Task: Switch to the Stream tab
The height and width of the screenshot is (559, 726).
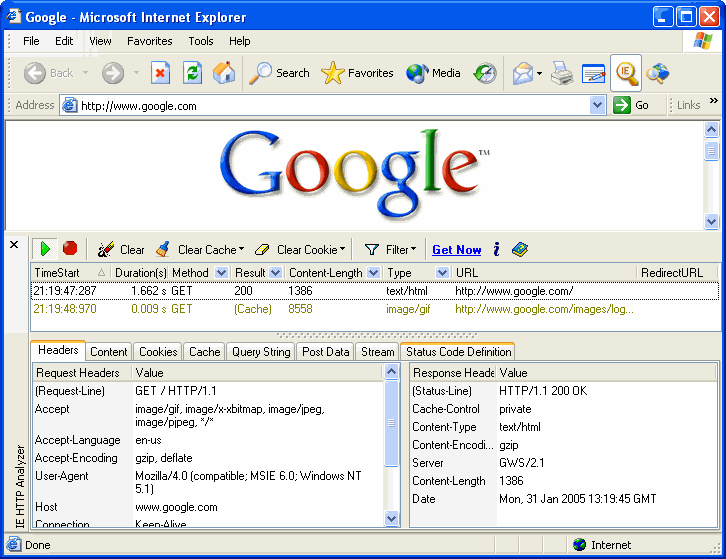Action: point(377,352)
